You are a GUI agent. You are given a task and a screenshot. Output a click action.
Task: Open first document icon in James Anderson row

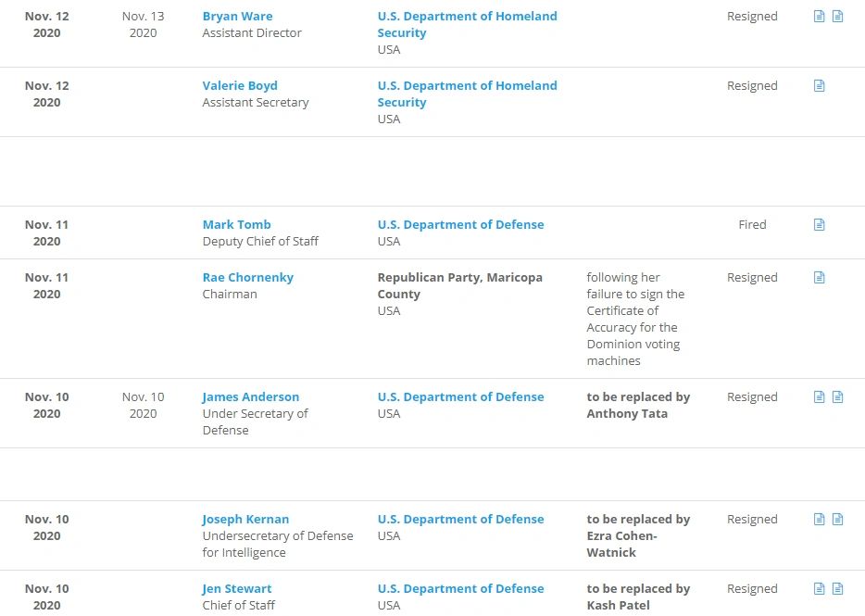(x=819, y=397)
